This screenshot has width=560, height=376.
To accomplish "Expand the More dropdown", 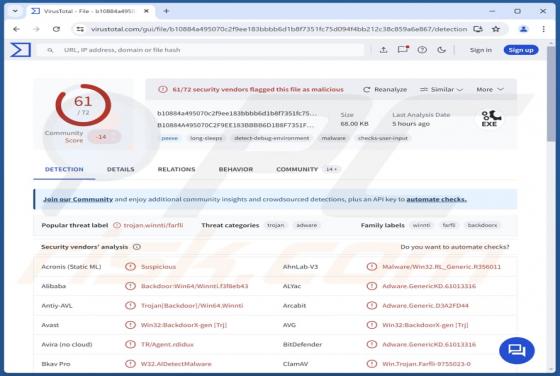I will click(490, 90).
